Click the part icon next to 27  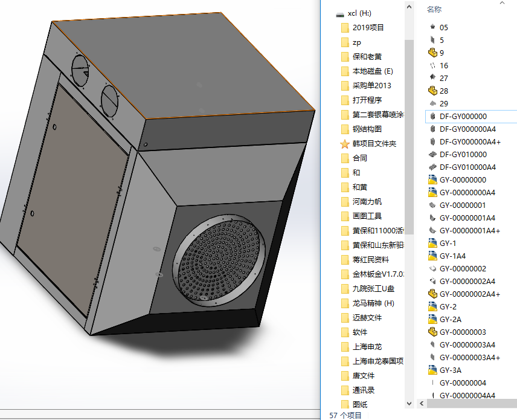(x=432, y=78)
